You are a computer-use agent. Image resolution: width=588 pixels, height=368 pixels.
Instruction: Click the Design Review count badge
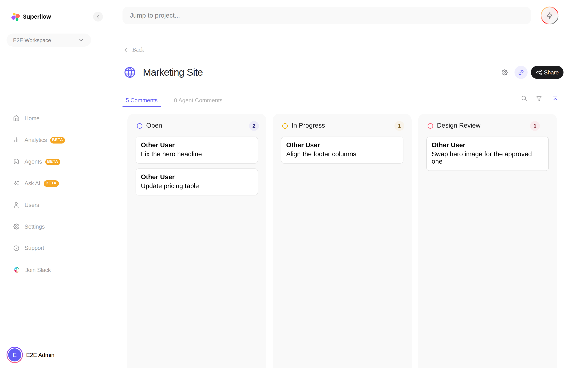pos(535,126)
